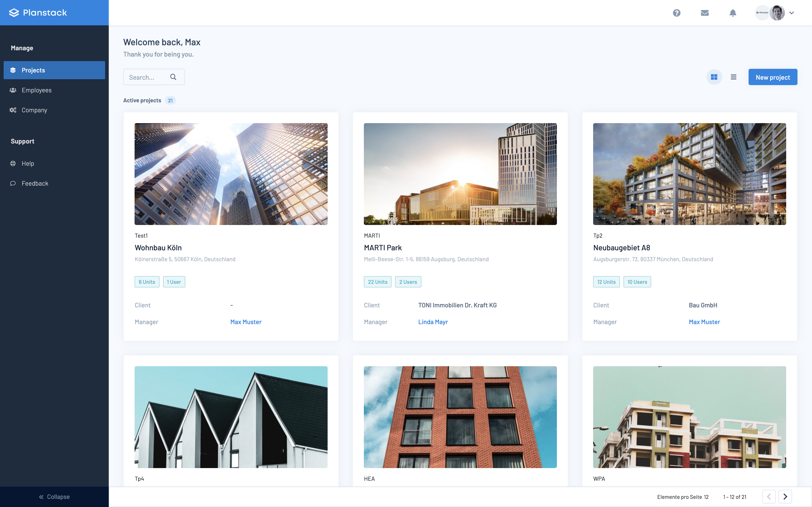This screenshot has width=812, height=507.
Task: Click the search magnifier icon
Action: tap(173, 77)
